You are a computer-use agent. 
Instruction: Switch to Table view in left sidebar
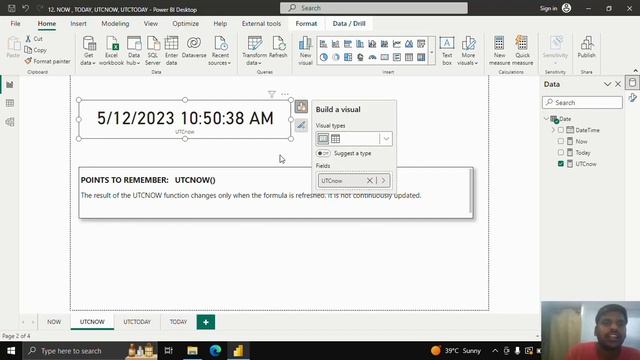[x=10, y=103]
